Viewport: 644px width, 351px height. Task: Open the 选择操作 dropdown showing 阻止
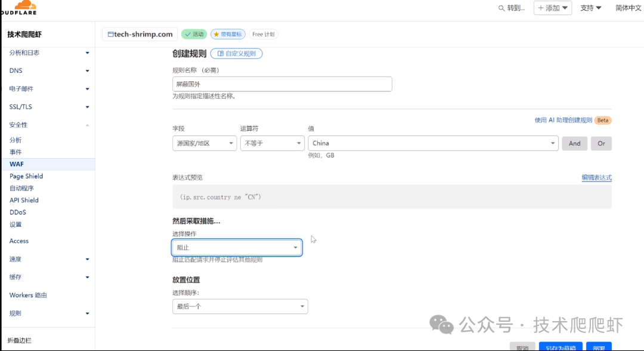pyautogui.click(x=237, y=247)
